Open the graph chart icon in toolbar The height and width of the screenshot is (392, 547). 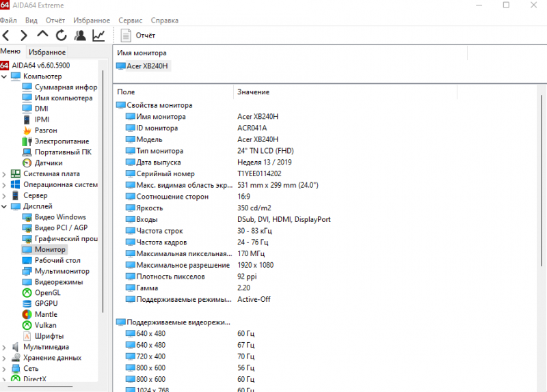click(98, 36)
